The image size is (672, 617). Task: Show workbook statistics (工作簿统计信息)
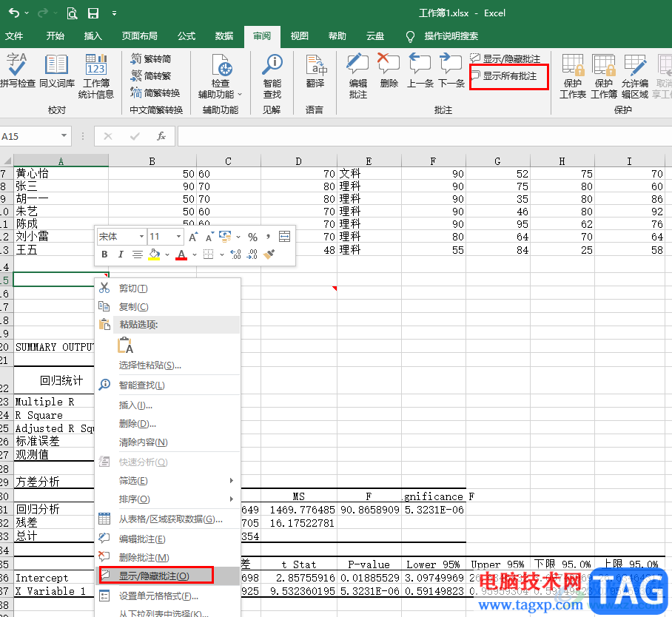click(96, 76)
